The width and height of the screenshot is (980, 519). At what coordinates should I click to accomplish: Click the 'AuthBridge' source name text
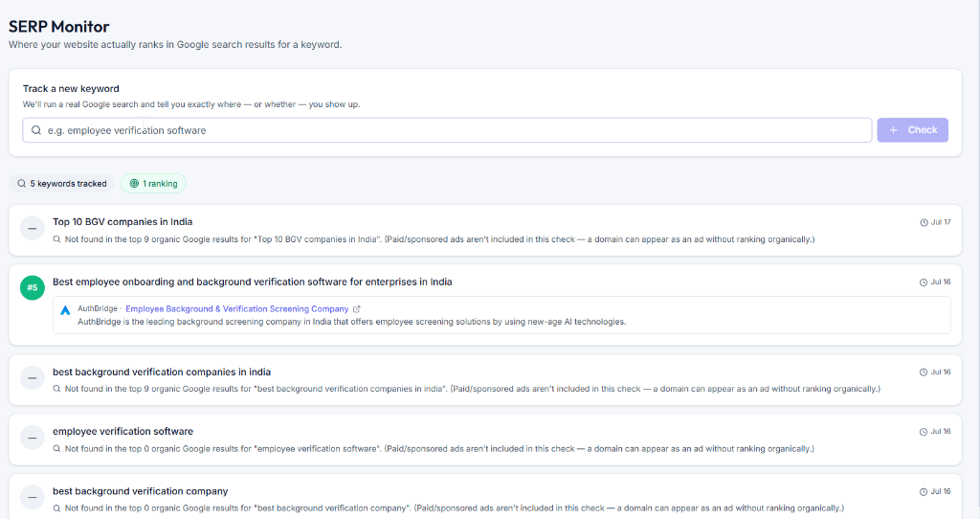(98, 309)
